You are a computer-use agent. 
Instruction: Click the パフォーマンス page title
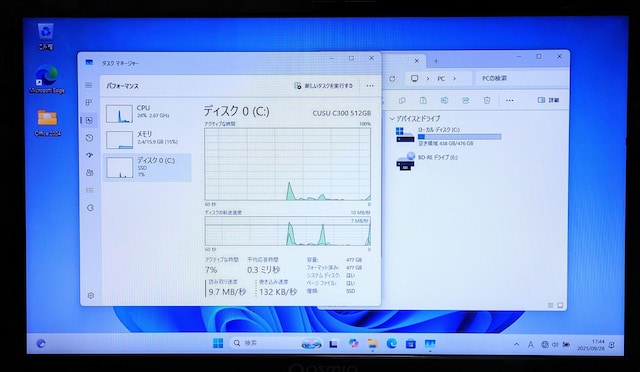pos(122,86)
